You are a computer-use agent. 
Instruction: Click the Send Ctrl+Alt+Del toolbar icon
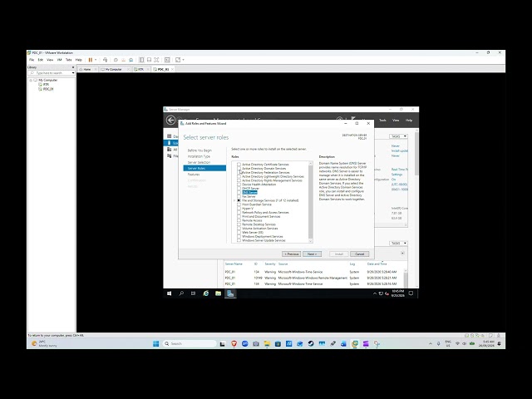[105, 60]
